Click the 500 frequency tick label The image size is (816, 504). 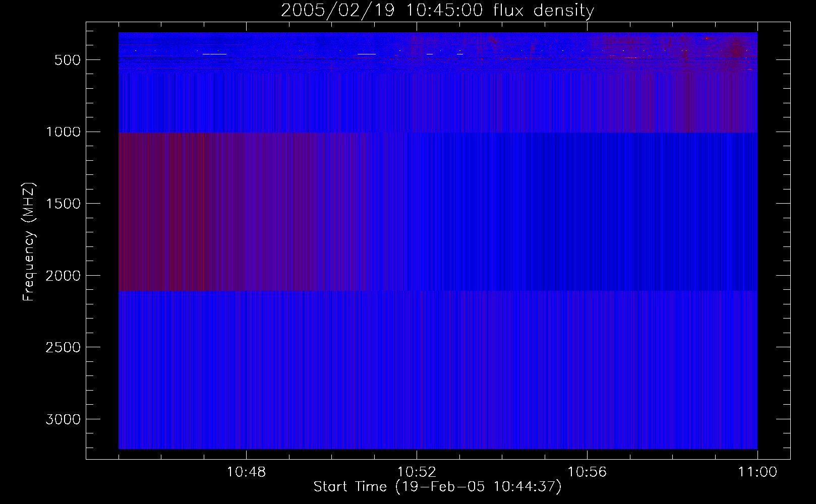68,60
